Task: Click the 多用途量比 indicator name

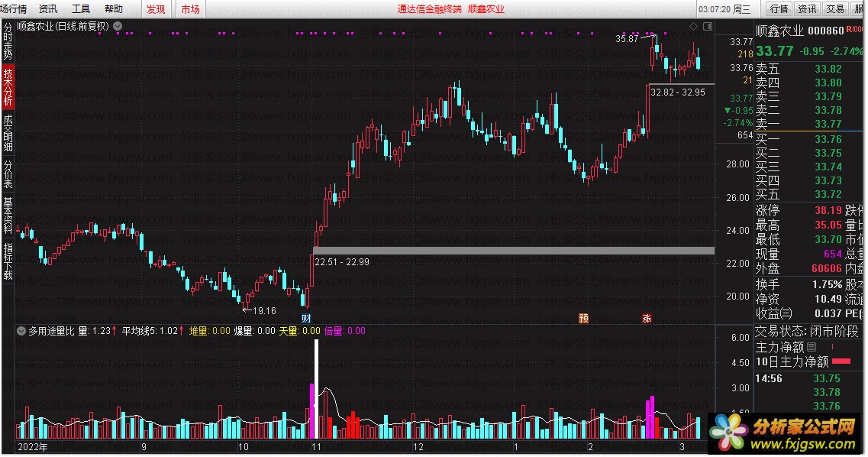Action: 51,331
